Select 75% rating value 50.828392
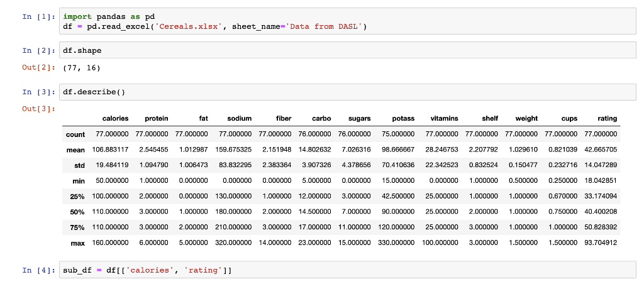 601,227
